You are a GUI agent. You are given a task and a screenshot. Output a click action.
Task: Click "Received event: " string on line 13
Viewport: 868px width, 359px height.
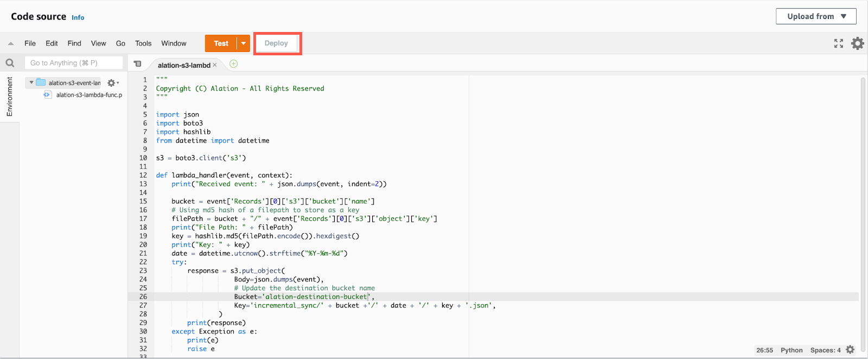coord(230,184)
